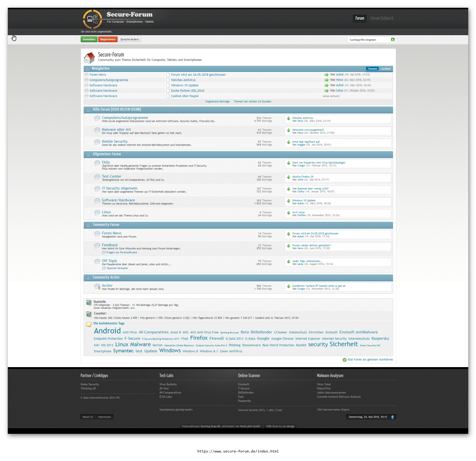Click the bubble icon beside Linux forum
The height and width of the screenshot is (461, 476).
click(97, 213)
